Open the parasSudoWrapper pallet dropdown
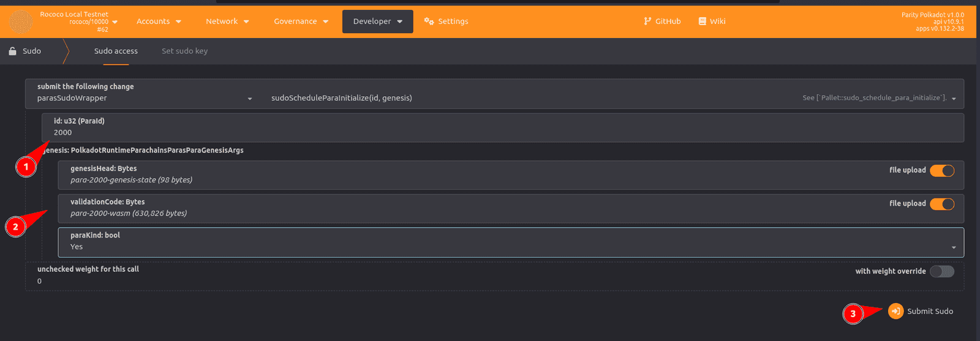The height and width of the screenshot is (341, 980). click(145, 98)
